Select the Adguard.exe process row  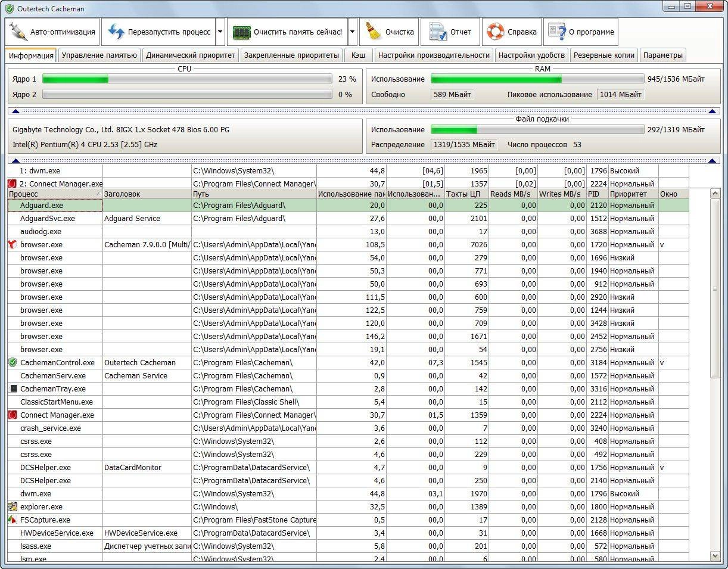pyautogui.click(x=348, y=206)
